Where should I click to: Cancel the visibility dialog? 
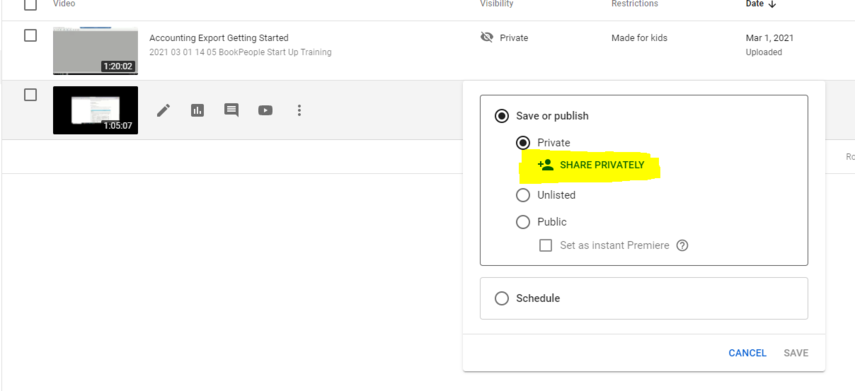tap(747, 353)
